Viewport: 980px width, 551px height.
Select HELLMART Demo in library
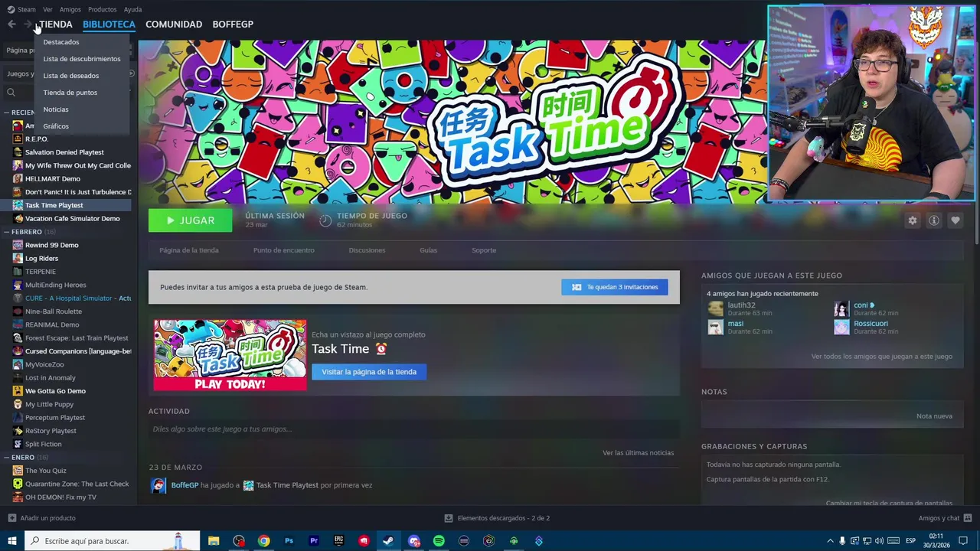pos(53,179)
